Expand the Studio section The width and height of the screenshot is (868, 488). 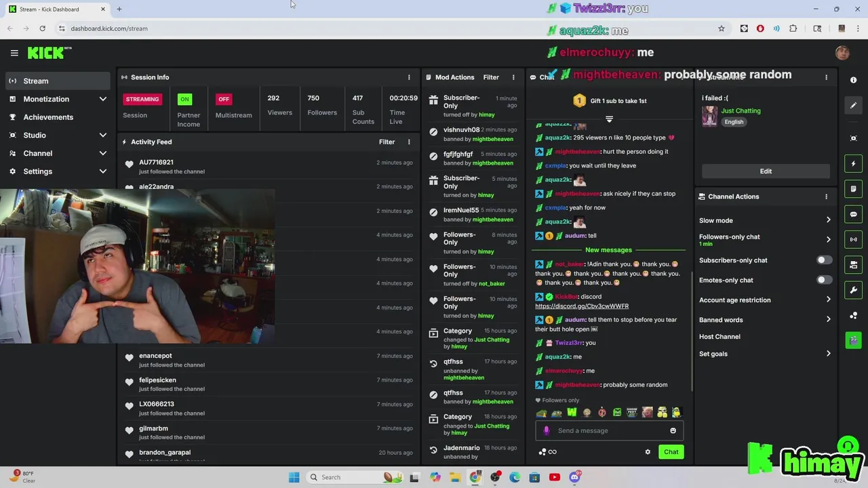click(58, 136)
